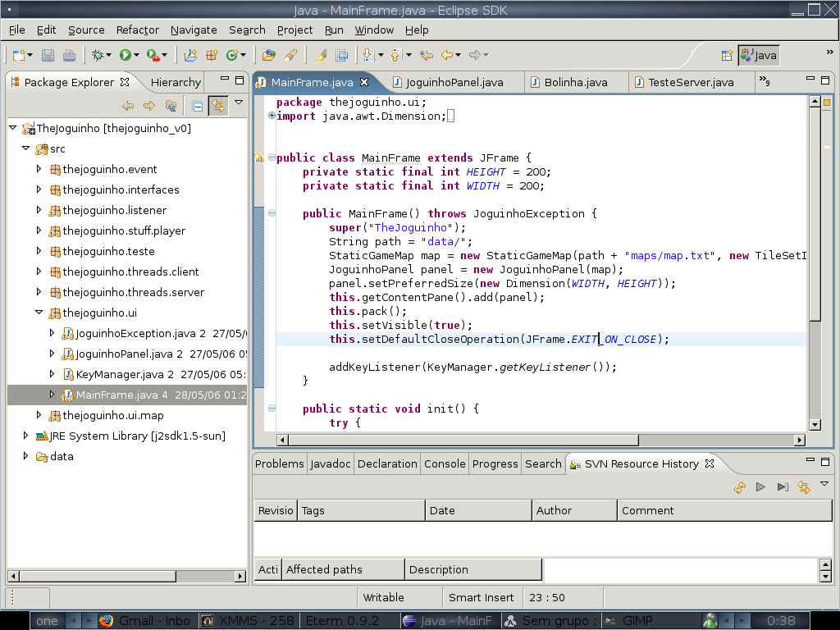The image size is (840, 630).
Task: Click the Back navigation arrow in toolbar
Action: click(447, 55)
